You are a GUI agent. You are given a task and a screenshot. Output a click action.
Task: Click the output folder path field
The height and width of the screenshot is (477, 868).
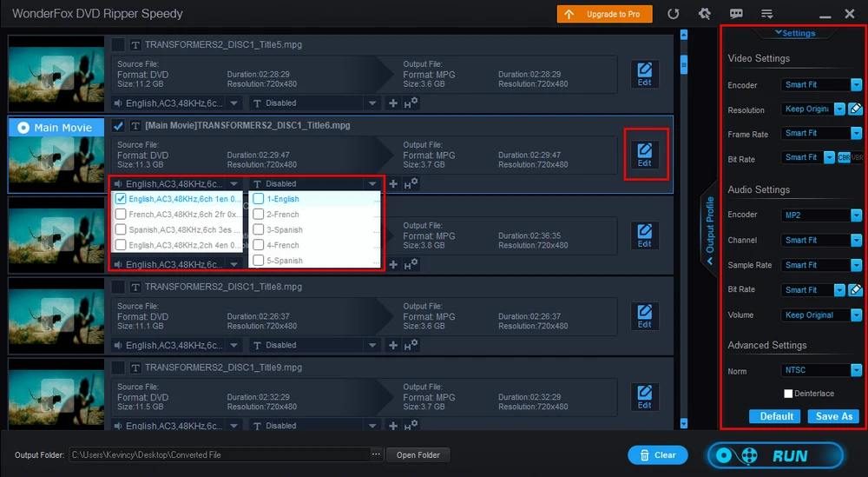point(220,454)
